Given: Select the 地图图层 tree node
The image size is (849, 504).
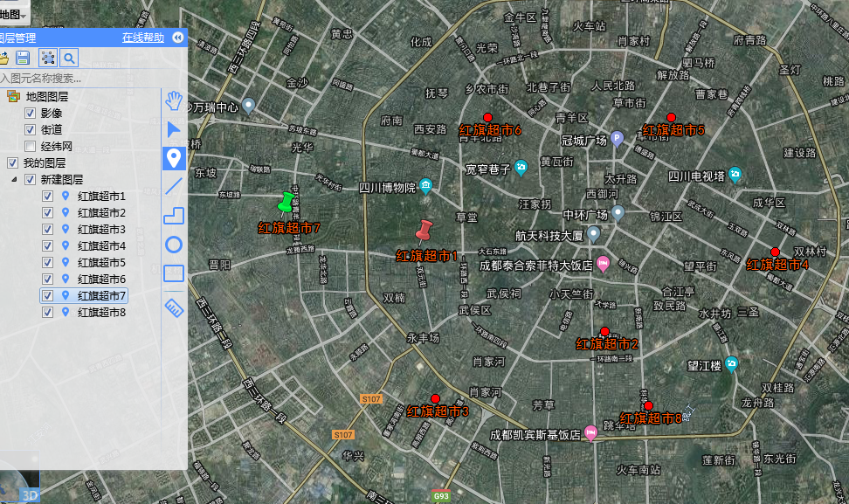Looking at the screenshot, I should (47, 97).
